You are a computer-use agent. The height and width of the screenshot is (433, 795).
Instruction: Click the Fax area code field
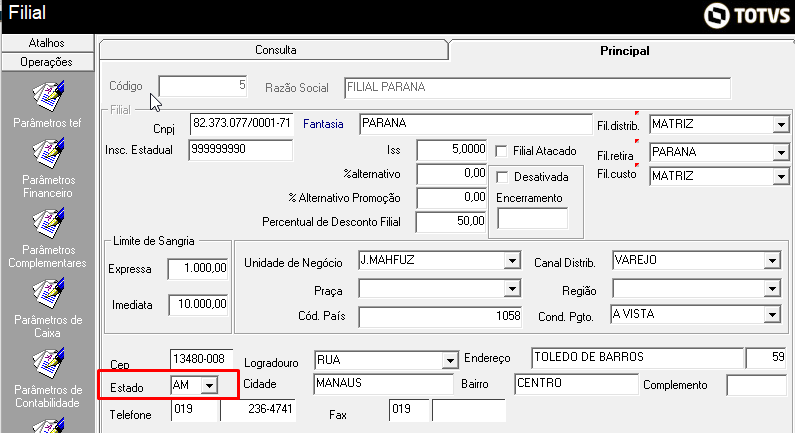[x=409, y=410]
